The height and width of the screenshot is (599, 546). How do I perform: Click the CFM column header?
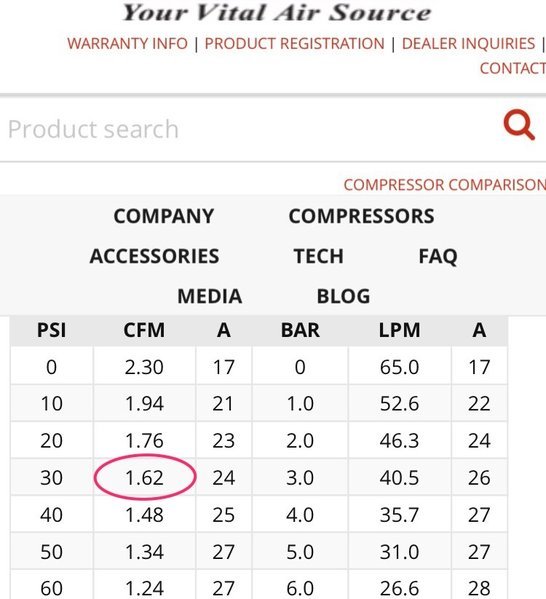144,330
